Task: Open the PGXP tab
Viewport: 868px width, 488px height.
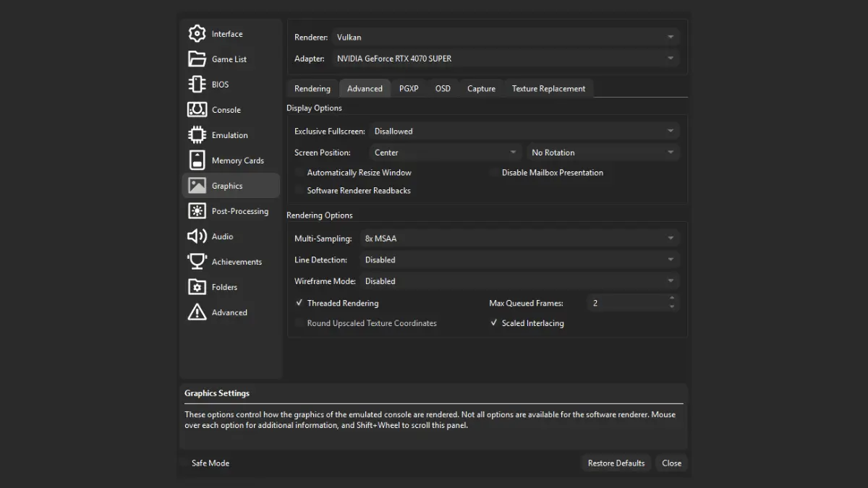Action: pyautogui.click(x=409, y=89)
